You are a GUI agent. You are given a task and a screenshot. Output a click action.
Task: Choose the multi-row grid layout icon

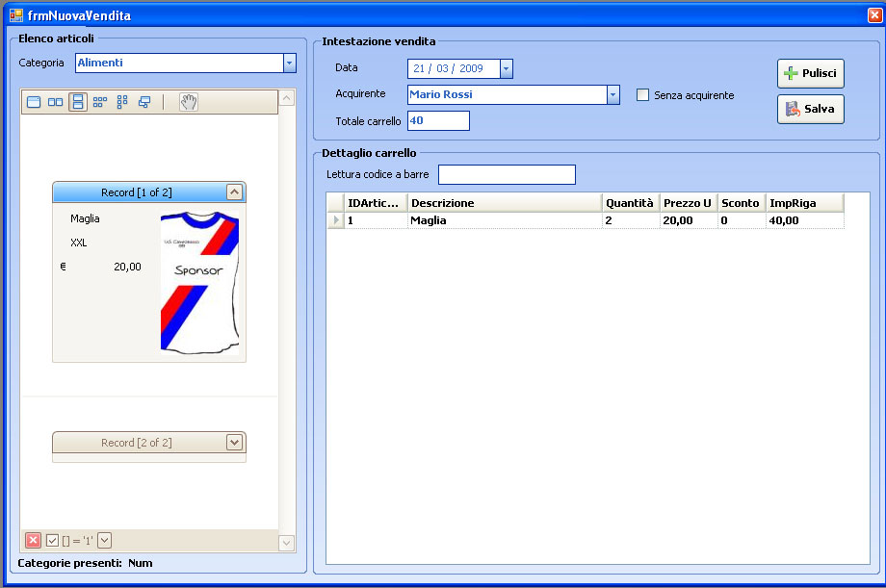point(100,102)
